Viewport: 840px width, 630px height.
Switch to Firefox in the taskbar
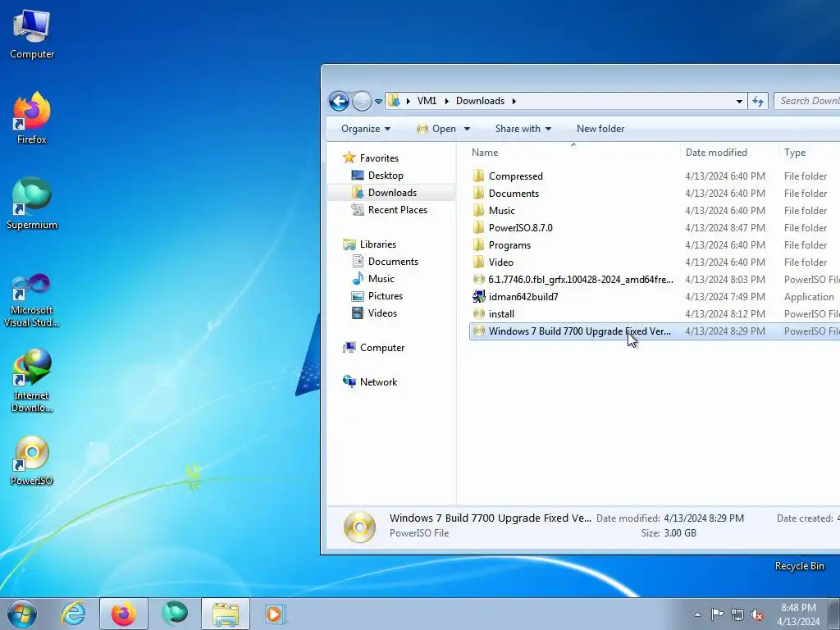pos(123,614)
